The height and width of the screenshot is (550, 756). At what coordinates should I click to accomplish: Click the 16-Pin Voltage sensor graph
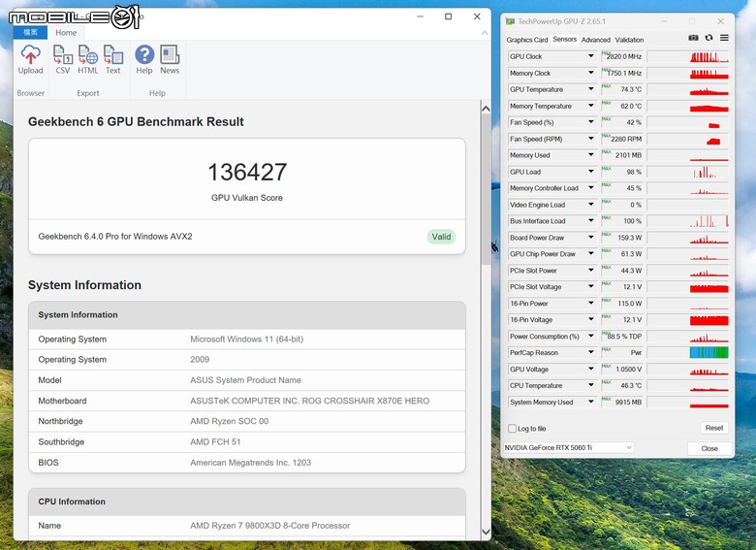(688, 320)
